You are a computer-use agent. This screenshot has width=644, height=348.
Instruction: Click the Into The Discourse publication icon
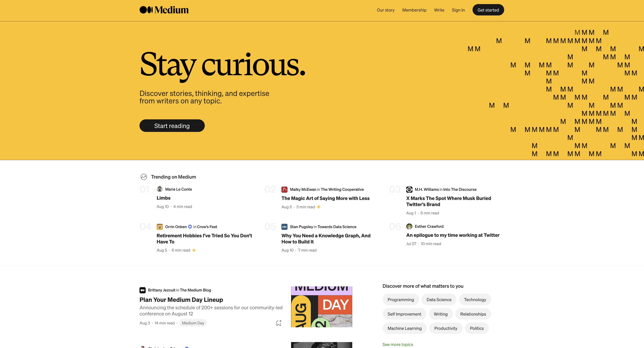(409, 189)
